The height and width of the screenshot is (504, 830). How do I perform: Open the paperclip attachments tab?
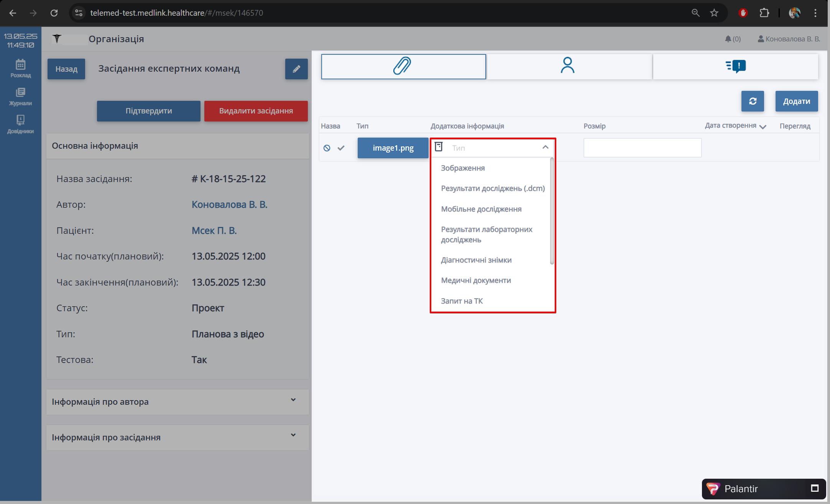pyautogui.click(x=403, y=66)
